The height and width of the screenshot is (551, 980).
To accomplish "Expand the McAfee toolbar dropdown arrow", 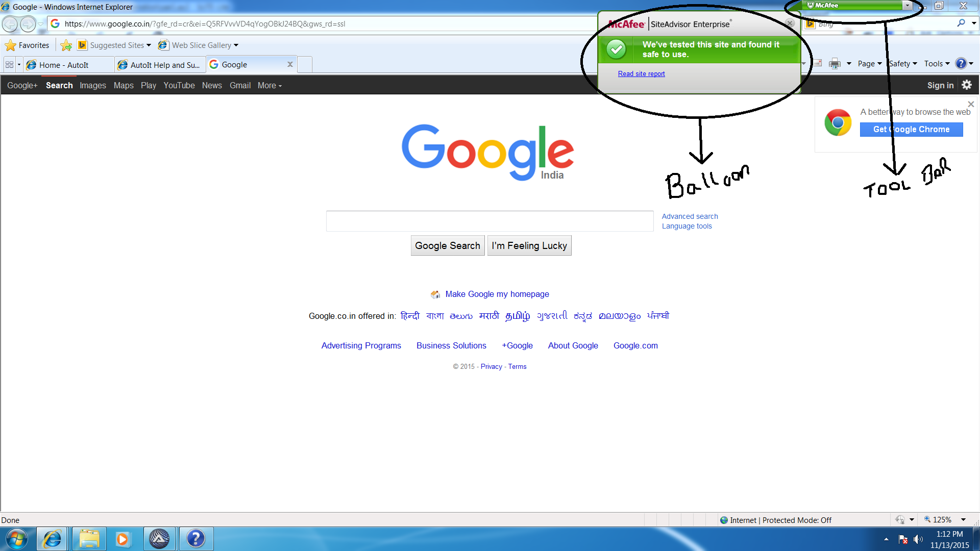I will 907,6.
